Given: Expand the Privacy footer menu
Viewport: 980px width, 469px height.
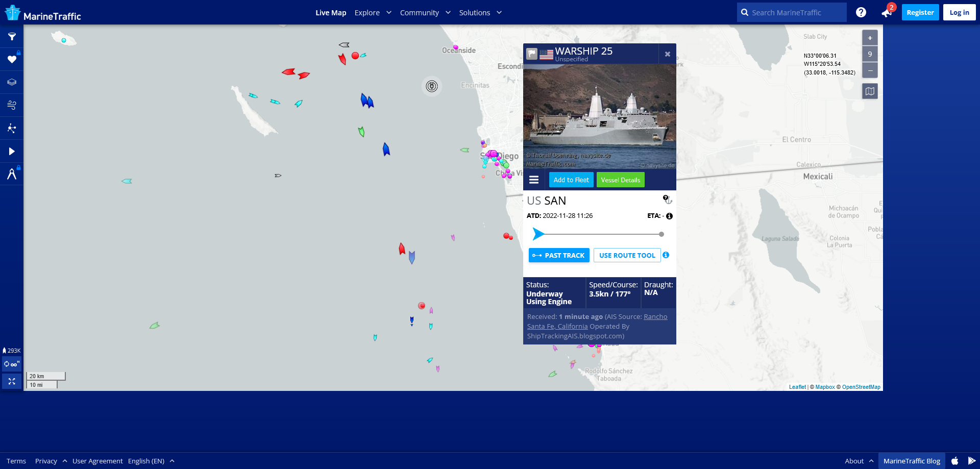Looking at the screenshot, I should pos(51,461).
